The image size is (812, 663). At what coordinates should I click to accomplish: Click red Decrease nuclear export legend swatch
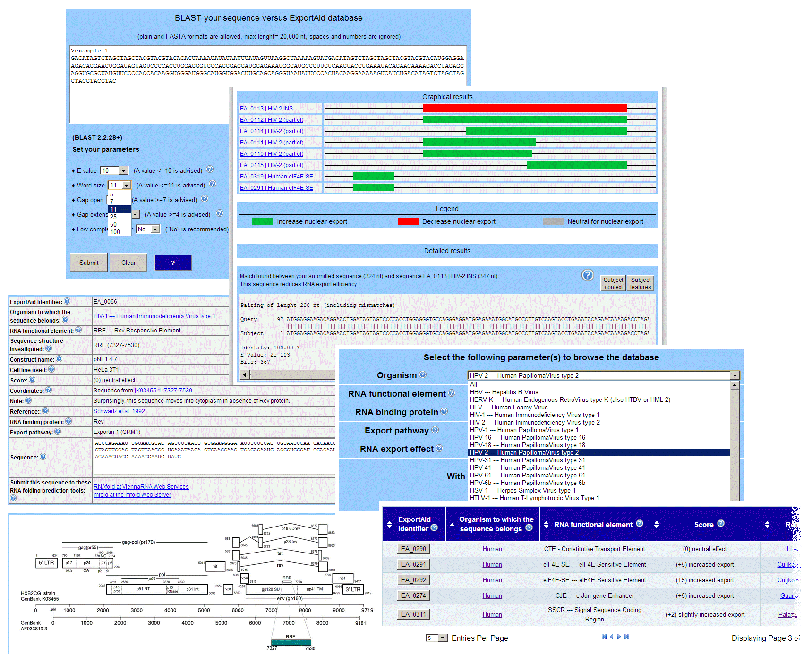408,221
